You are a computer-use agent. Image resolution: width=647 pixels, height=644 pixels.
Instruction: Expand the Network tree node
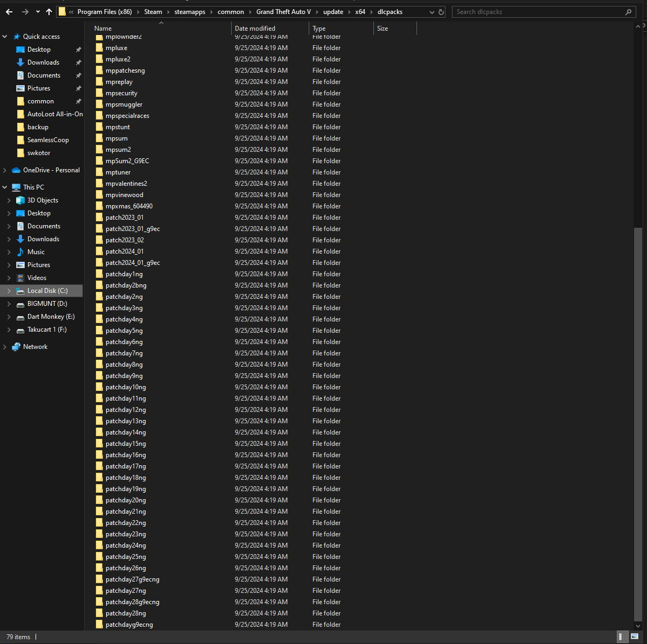tap(5, 347)
